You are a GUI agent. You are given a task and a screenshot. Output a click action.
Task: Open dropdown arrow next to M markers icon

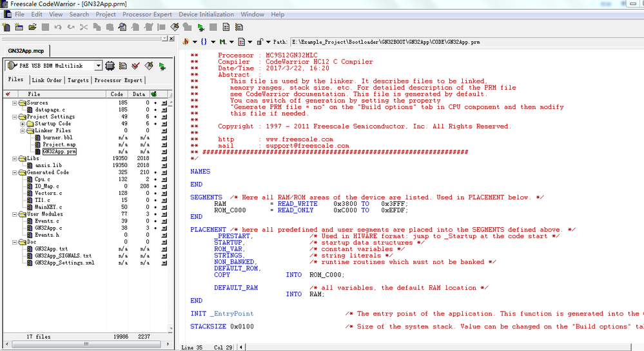(231, 42)
